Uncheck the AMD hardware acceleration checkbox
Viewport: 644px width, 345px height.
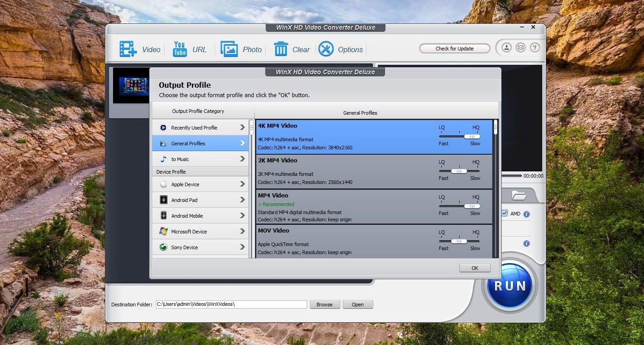505,213
